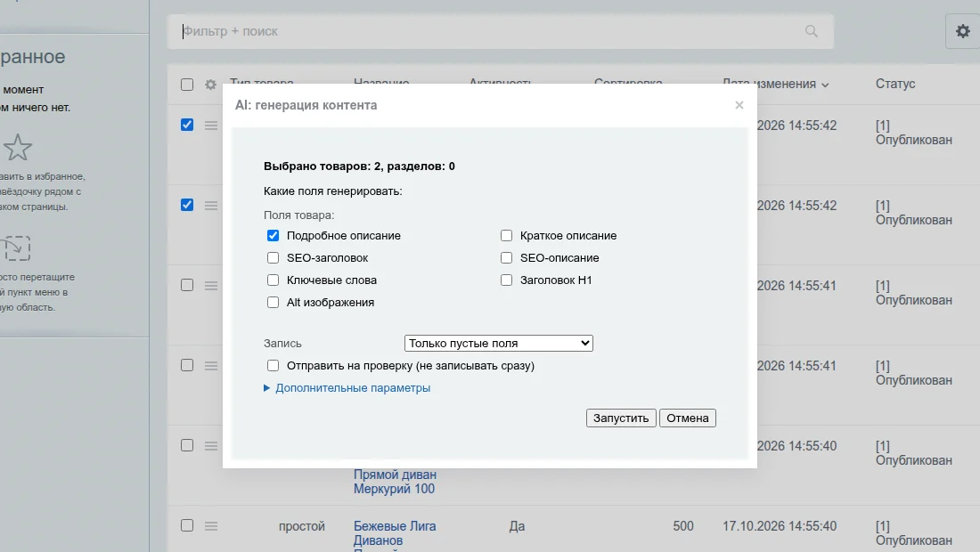Click the dialog title AI: генерация контента

(x=306, y=105)
